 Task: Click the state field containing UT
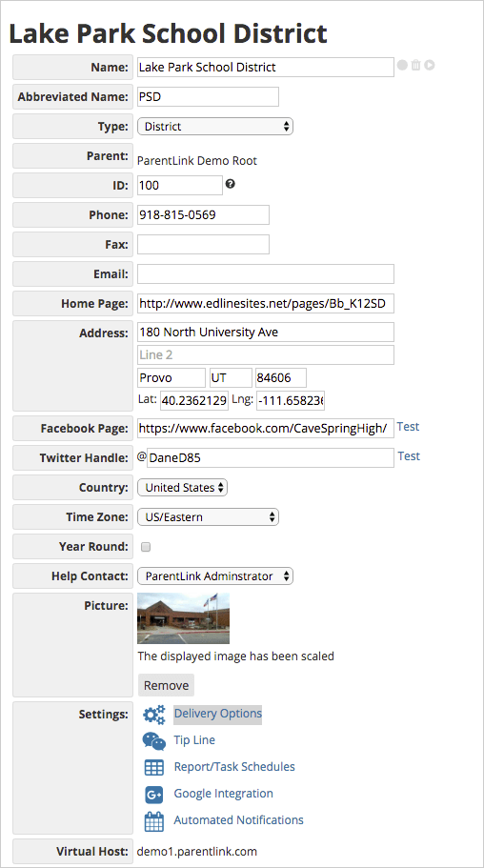pyautogui.click(x=231, y=378)
